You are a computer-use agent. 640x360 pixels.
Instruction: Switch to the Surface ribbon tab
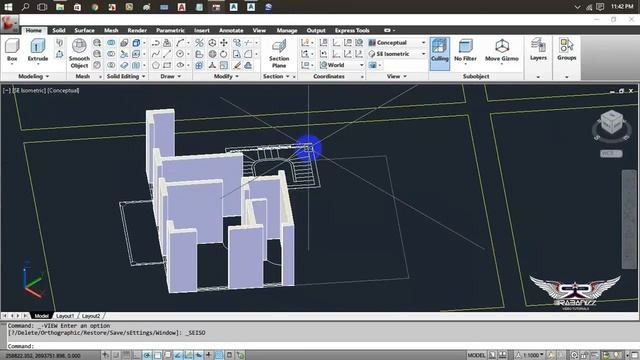(84, 30)
